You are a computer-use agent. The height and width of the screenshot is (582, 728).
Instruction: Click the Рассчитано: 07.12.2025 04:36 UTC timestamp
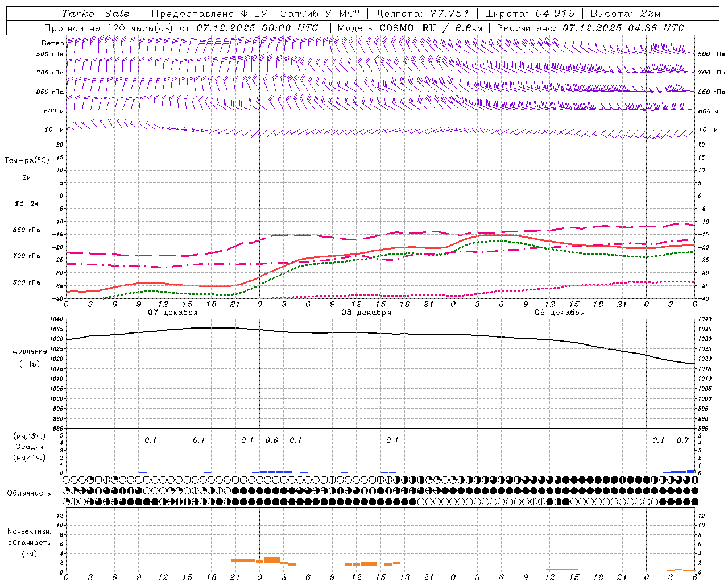tap(590, 28)
